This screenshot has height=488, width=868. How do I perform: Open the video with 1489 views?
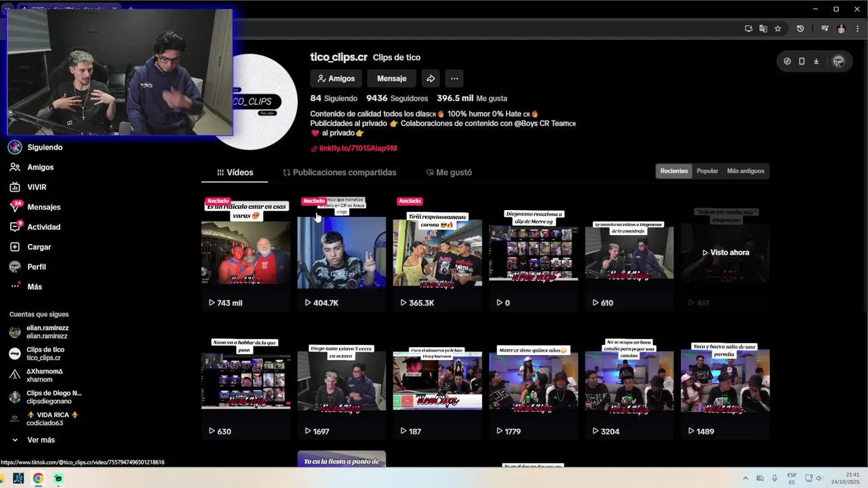click(x=725, y=381)
